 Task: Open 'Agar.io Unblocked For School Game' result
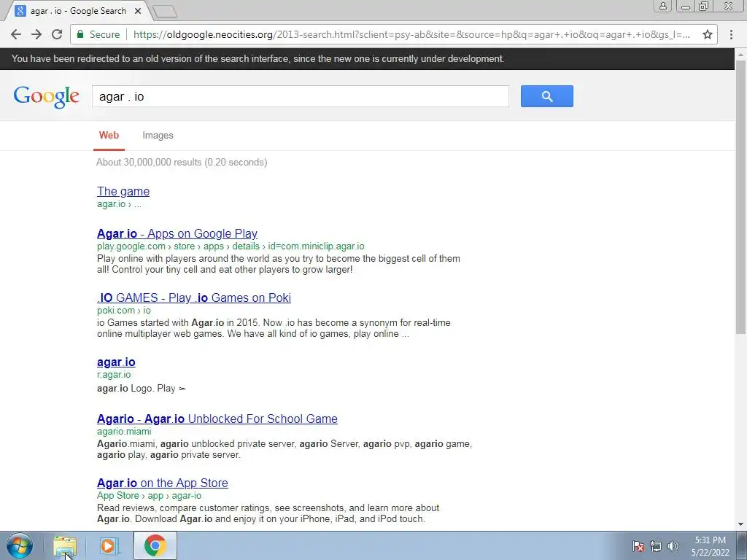[x=217, y=419]
